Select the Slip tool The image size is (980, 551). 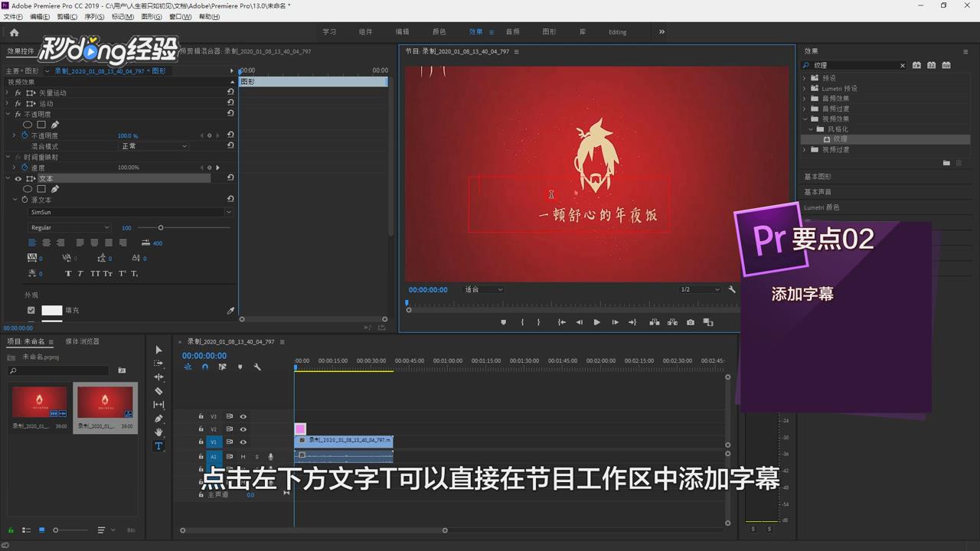[158, 405]
